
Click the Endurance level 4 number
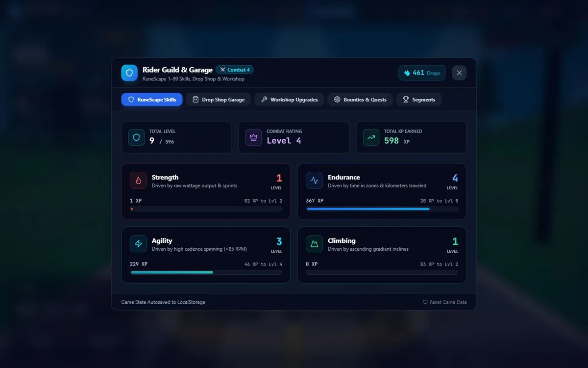point(455,178)
